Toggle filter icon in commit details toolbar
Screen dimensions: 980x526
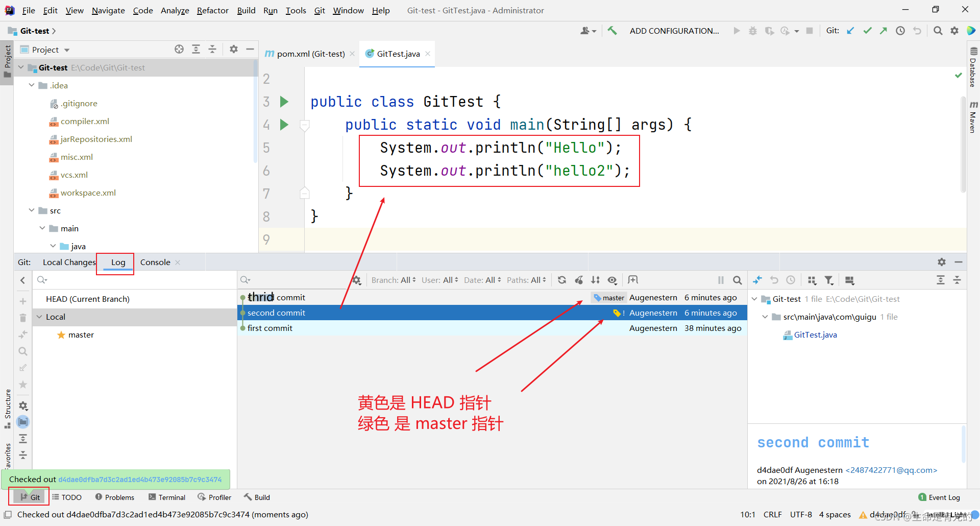click(x=829, y=280)
